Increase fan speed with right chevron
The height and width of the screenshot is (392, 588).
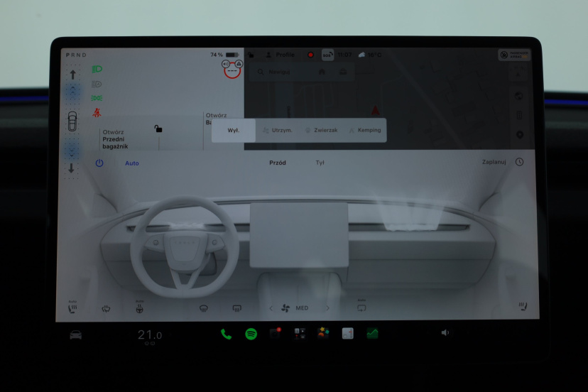(x=327, y=308)
